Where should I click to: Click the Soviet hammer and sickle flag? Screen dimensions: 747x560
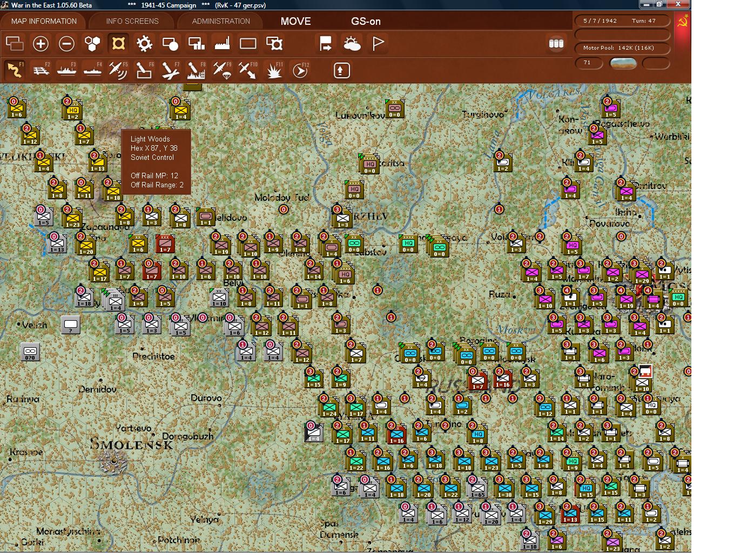[683, 22]
